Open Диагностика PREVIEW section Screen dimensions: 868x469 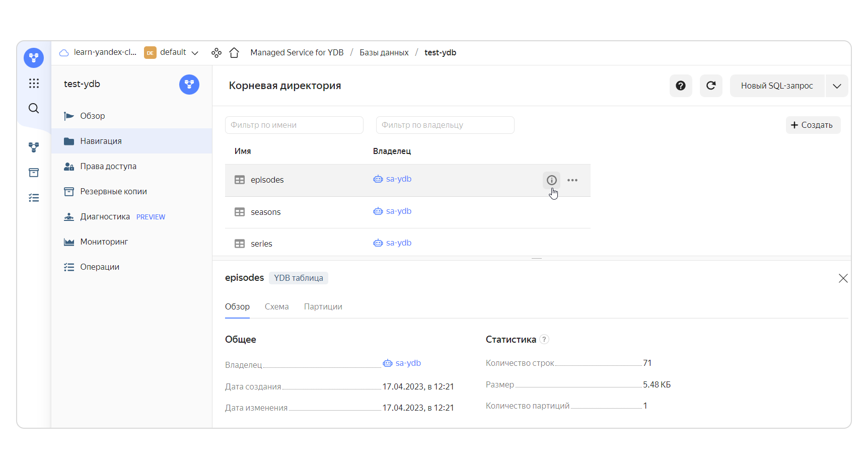click(131, 216)
